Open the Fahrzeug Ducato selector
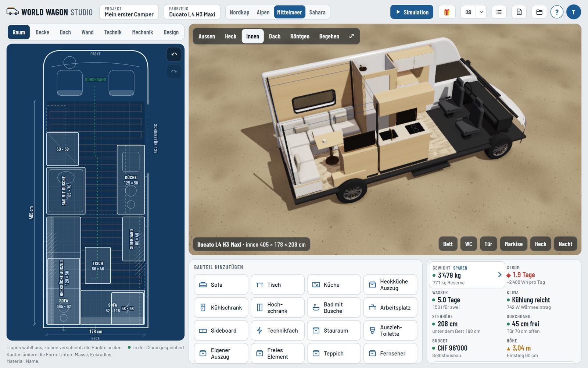This screenshot has width=588, height=368. (x=192, y=12)
